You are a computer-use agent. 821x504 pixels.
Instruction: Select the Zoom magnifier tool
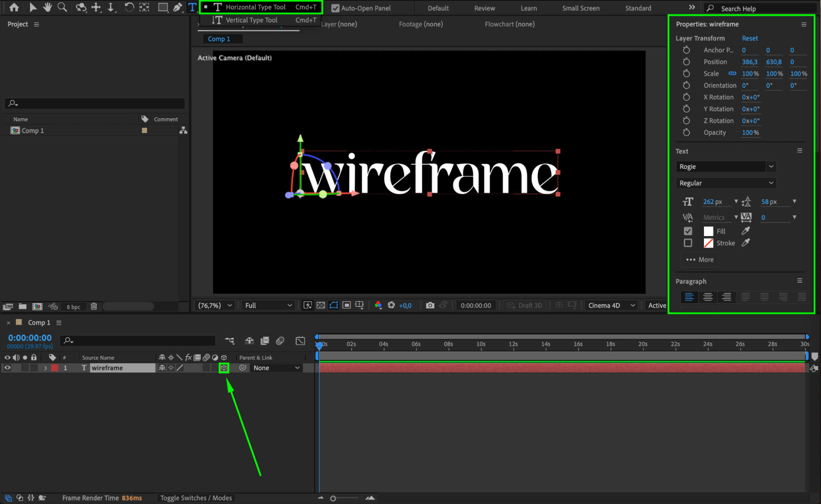[x=62, y=7]
